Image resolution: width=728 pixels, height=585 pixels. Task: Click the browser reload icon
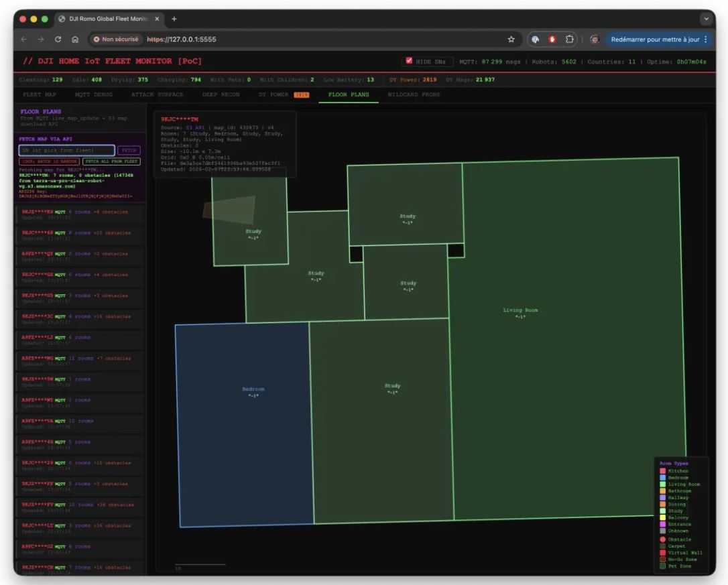(58, 40)
